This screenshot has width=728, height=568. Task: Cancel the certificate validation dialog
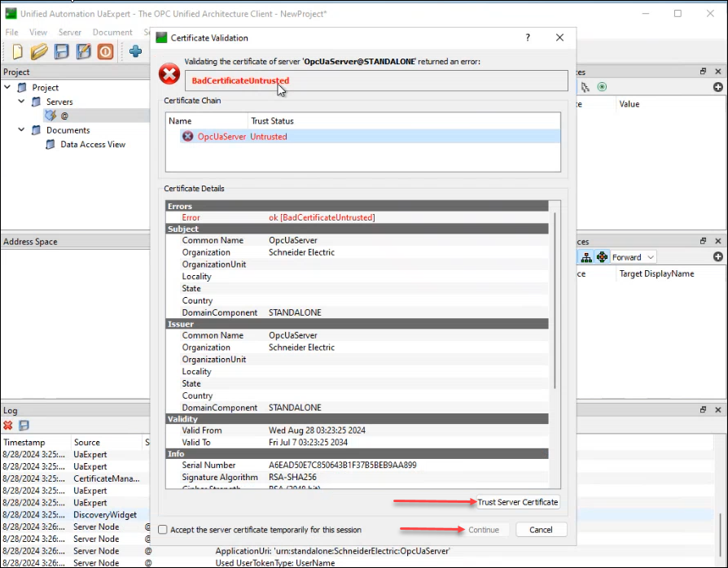tap(541, 530)
